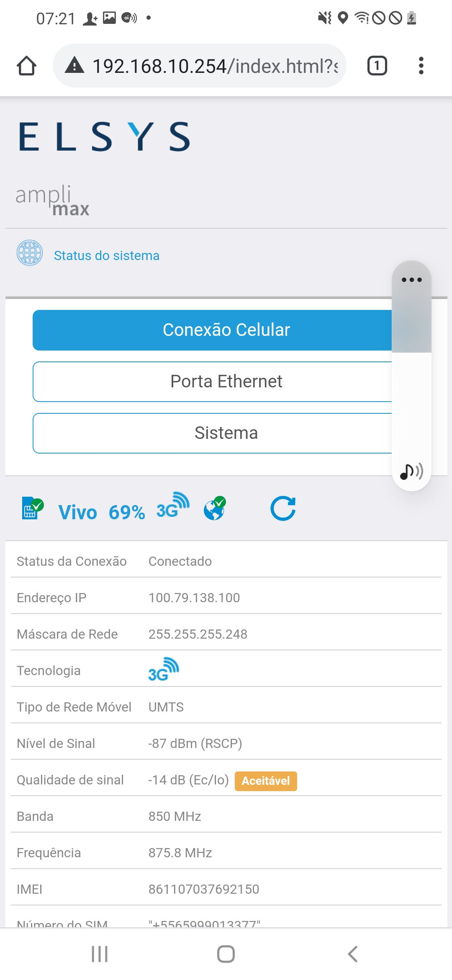The height and width of the screenshot is (980, 452).
Task: Open Android recent apps button
Action: (x=100, y=954)
